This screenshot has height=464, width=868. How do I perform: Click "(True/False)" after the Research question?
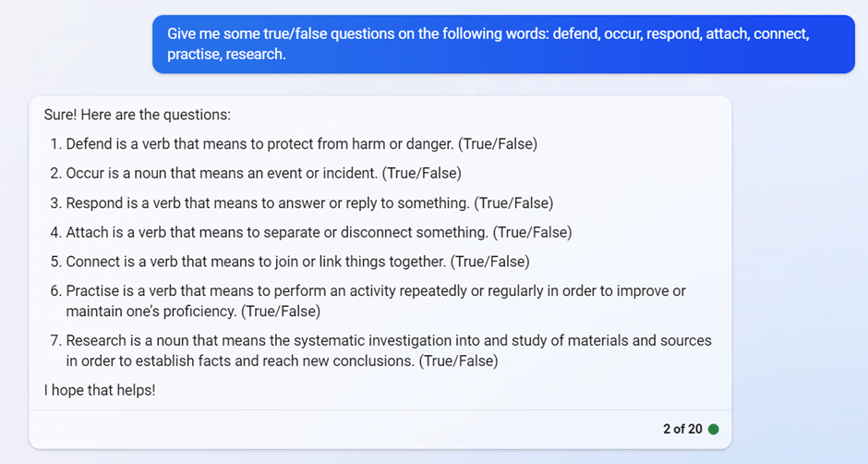click(x=458, y=361)
